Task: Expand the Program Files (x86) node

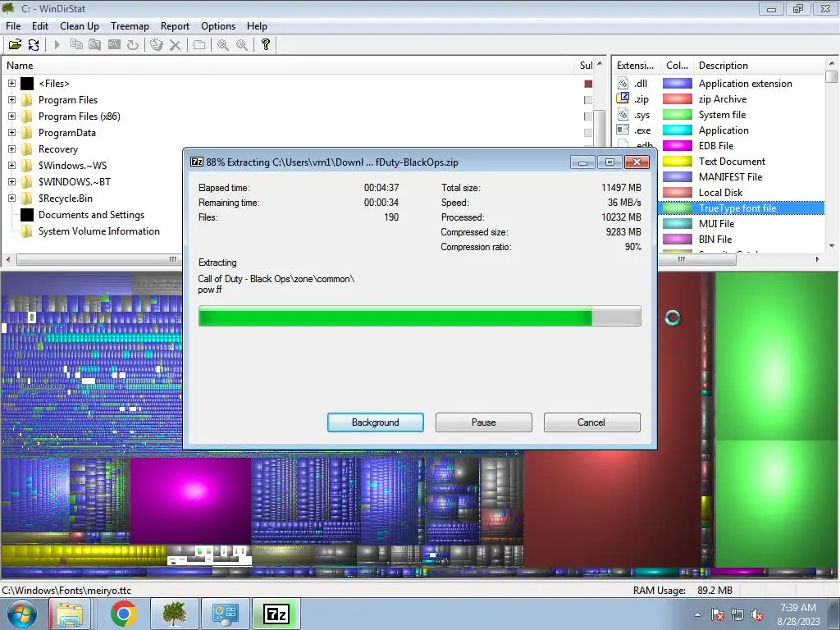Action: tap(11, 116)
